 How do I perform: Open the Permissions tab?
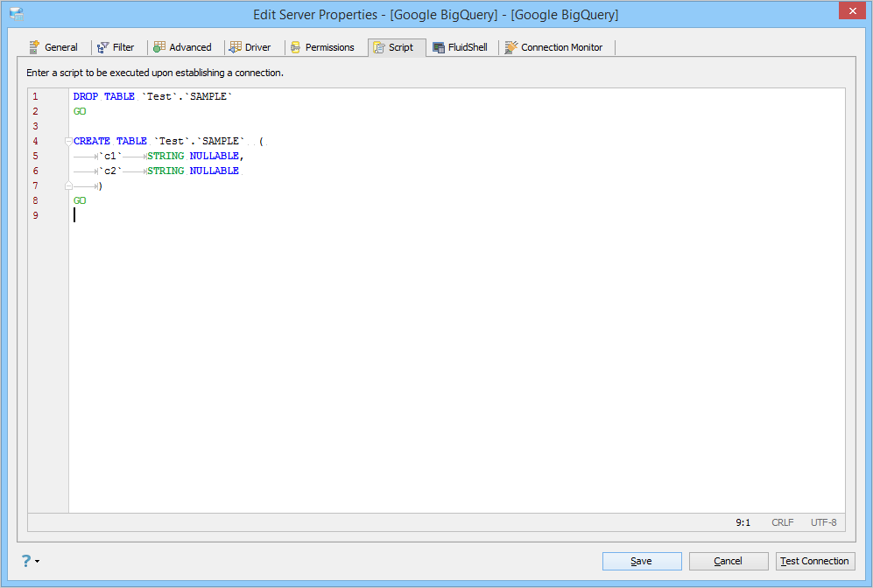(x=323, y=47)
